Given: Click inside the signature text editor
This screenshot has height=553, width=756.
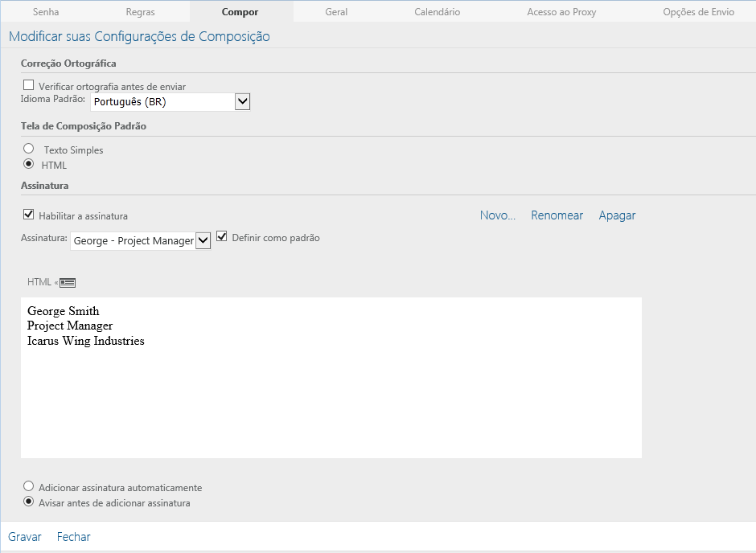Looking at the screenshot, I should [331, 394].
